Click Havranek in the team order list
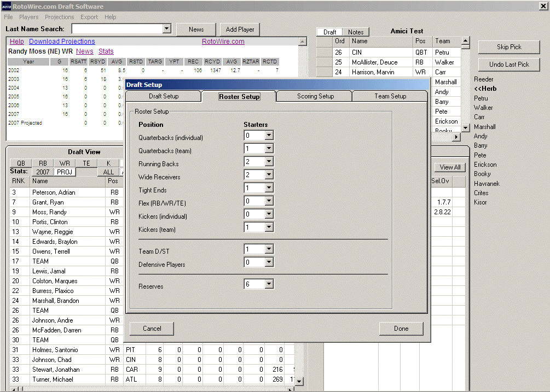The height and width of the screenshot is (392, 550). click(x=487, y=184)
